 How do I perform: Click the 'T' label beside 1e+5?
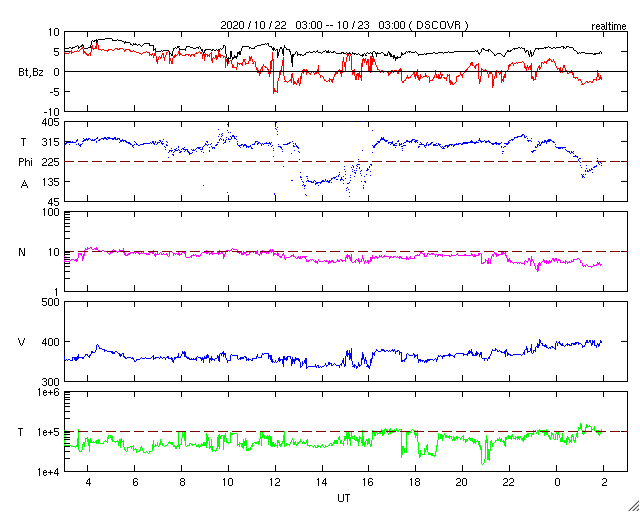coord(20,432)
